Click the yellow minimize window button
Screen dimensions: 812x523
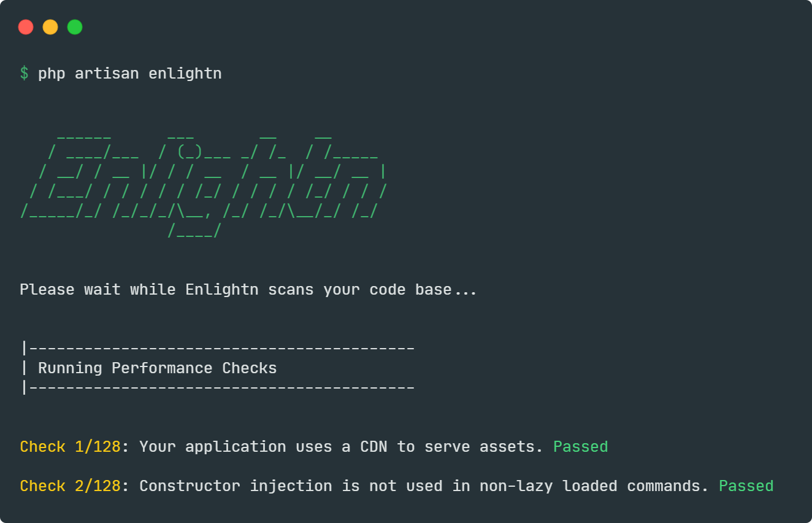[50, 27]
